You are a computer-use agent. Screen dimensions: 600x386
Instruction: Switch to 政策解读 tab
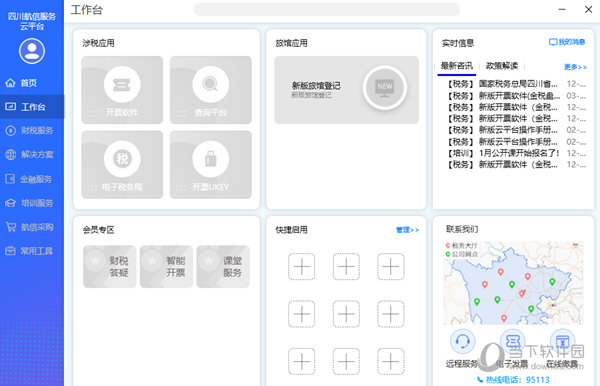pos(502,66)
